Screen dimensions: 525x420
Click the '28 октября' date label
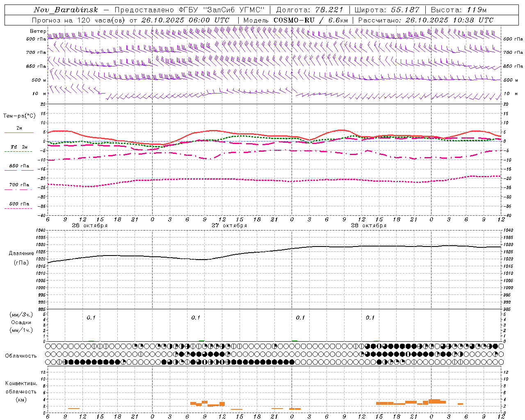(x=369, y=226)
